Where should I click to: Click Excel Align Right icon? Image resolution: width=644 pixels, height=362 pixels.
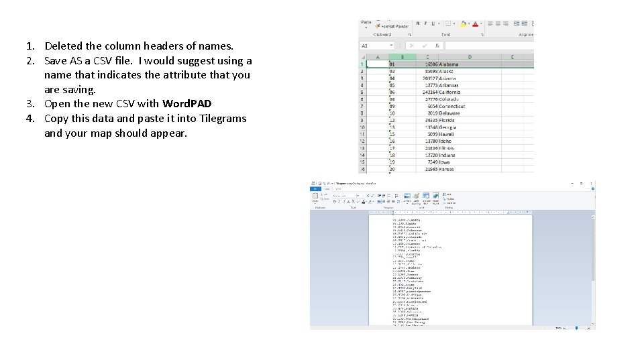pos(506,24)
